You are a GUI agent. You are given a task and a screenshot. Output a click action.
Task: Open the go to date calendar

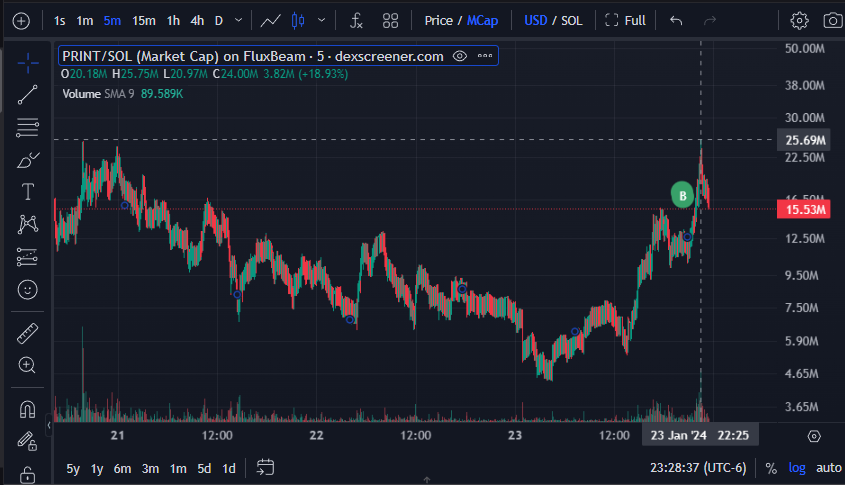(x=265, y=467)
